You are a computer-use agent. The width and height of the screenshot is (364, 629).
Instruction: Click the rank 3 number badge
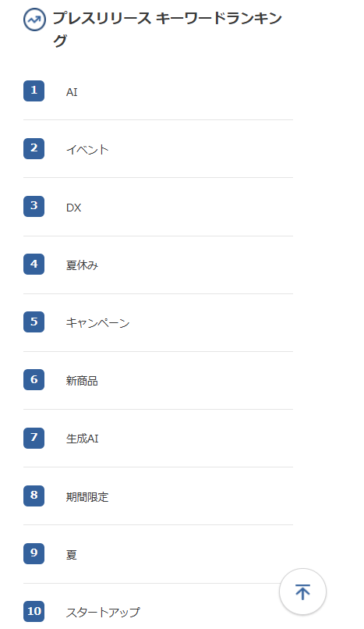tap(34, 206)
